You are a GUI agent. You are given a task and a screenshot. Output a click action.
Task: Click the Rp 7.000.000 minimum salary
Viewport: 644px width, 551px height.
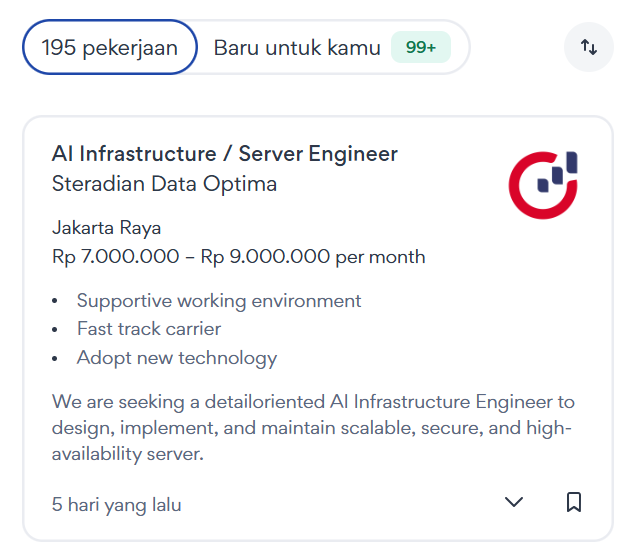pos(117,257)
